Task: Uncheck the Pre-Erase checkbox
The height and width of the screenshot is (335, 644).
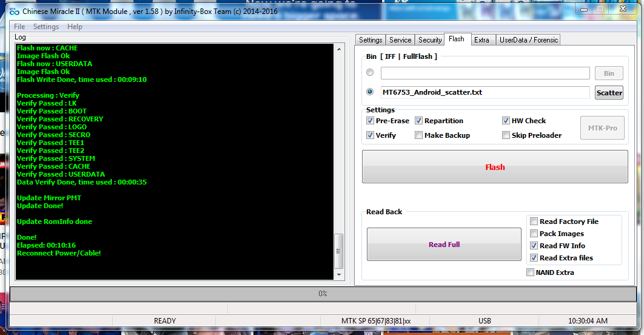Action: (370, 121)
